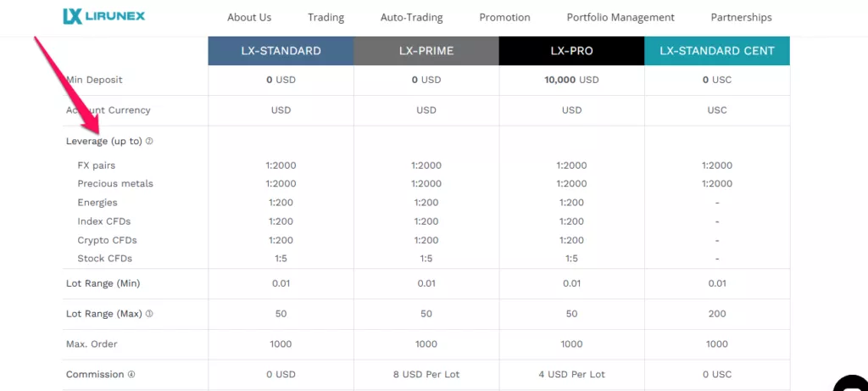Viewport: 868px width, 391px height.
Task: Click the Account Currency row label
Action: [x=108, y=110]
